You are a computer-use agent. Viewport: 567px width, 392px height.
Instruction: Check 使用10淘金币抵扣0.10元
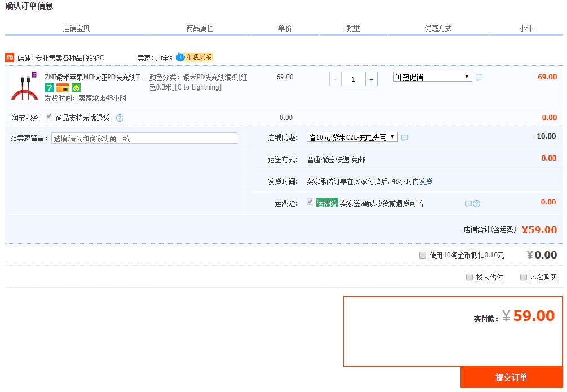[422, 256]
